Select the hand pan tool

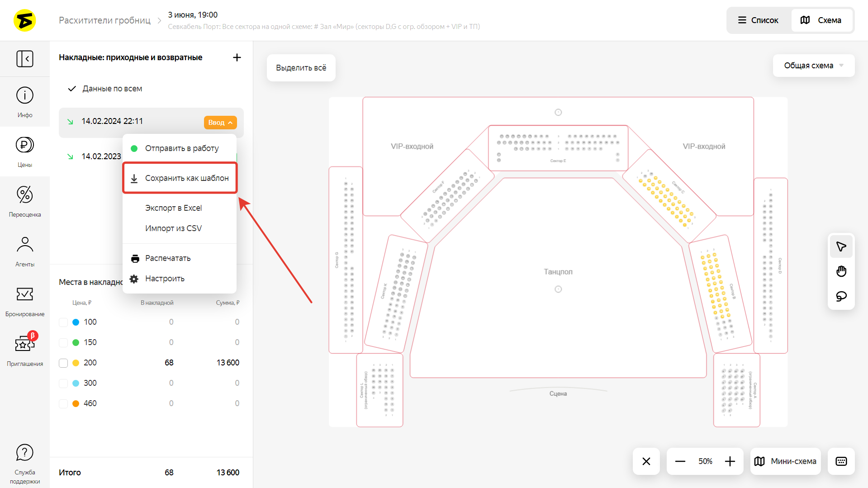click(841, 271)
